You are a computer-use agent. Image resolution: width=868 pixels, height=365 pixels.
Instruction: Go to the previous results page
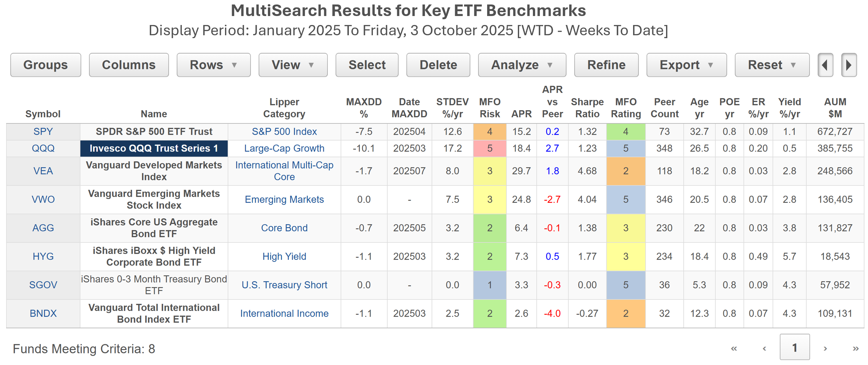[764, 348]
